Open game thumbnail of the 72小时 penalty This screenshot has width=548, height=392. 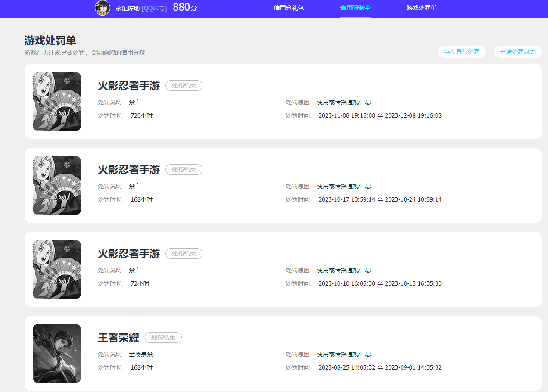[57, 269]
